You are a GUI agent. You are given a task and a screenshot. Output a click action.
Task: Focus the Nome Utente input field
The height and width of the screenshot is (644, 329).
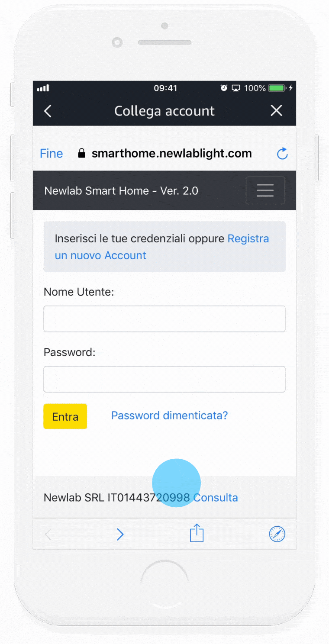click(164, 319)
